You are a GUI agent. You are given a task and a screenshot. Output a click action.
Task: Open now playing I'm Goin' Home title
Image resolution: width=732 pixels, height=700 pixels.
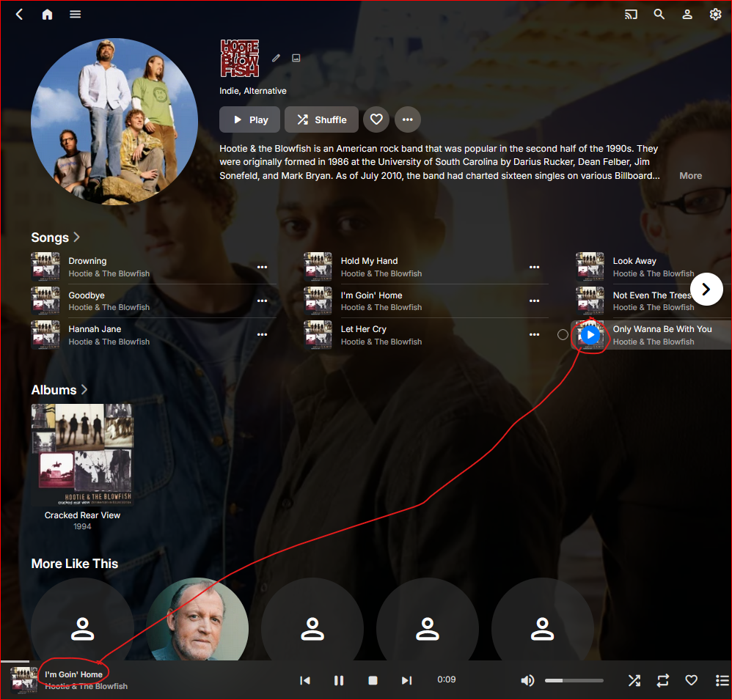coord(74,674)
